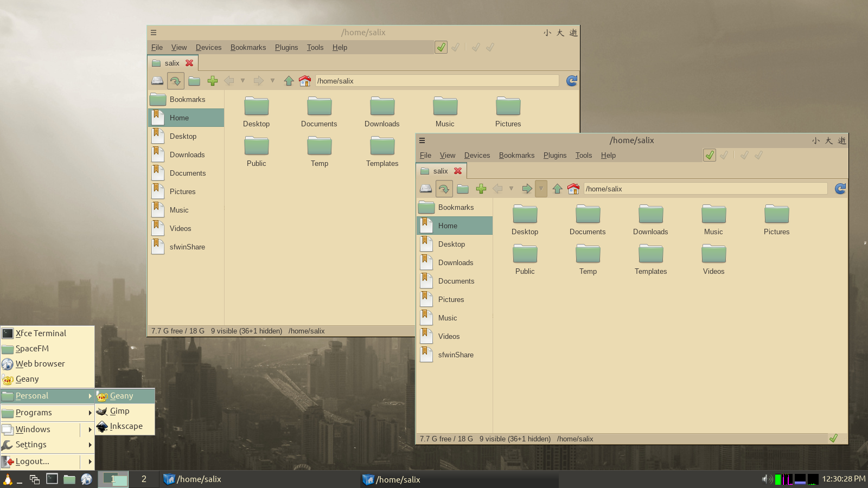868x488 pixels.
Task: Expand Programs submenu in start menu
Action: (47, 413)
